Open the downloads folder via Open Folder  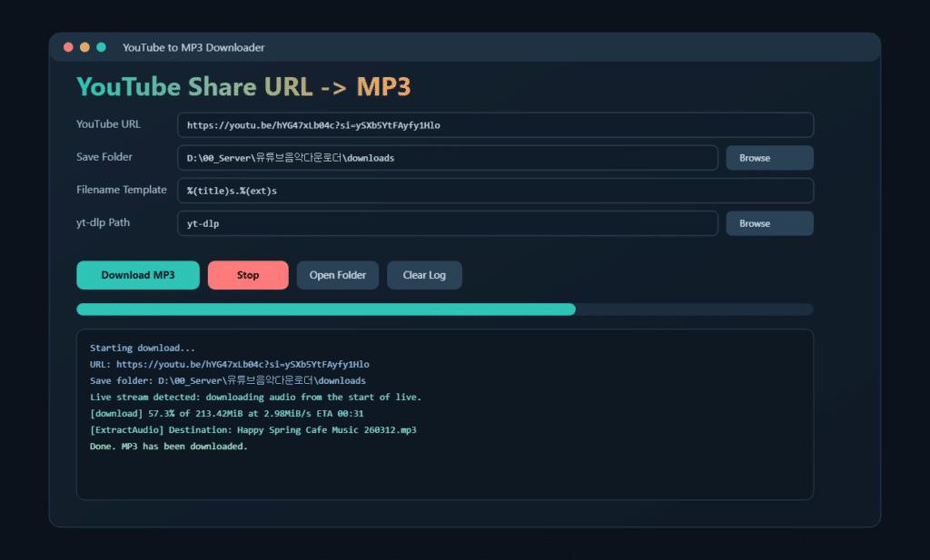tap(337, 275)
